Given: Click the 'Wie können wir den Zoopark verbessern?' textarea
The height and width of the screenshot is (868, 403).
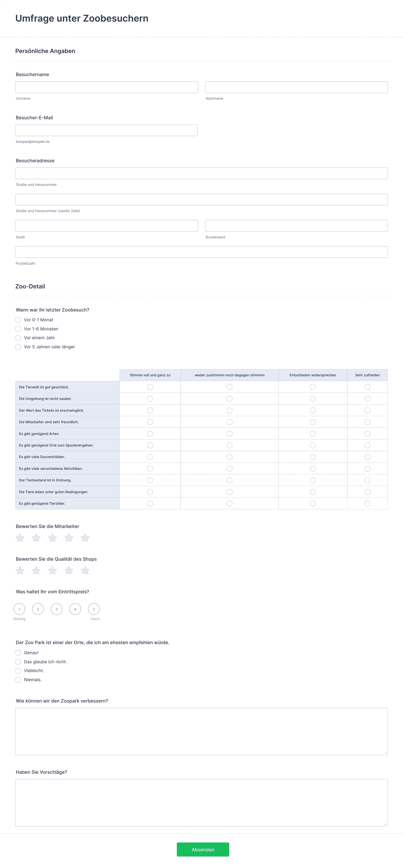Looking at the screenshot, I should [201, 731].
